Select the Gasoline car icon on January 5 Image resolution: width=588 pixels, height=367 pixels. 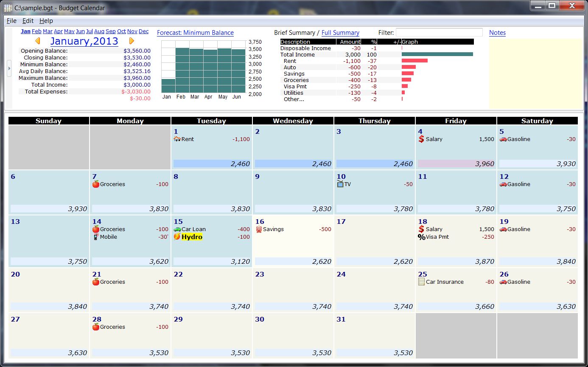503,139
